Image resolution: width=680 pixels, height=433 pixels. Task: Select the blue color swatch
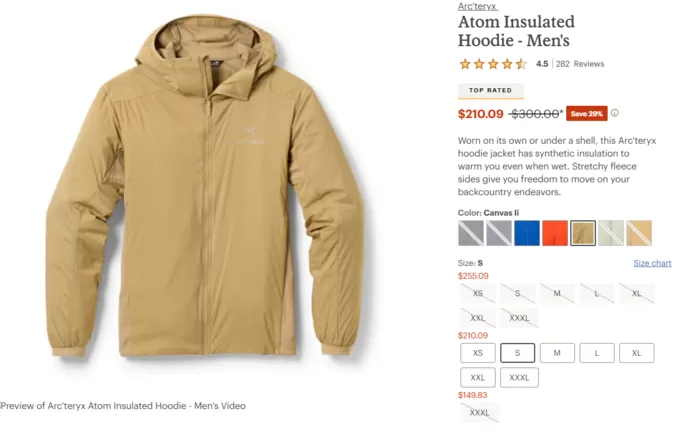[527, 233]
